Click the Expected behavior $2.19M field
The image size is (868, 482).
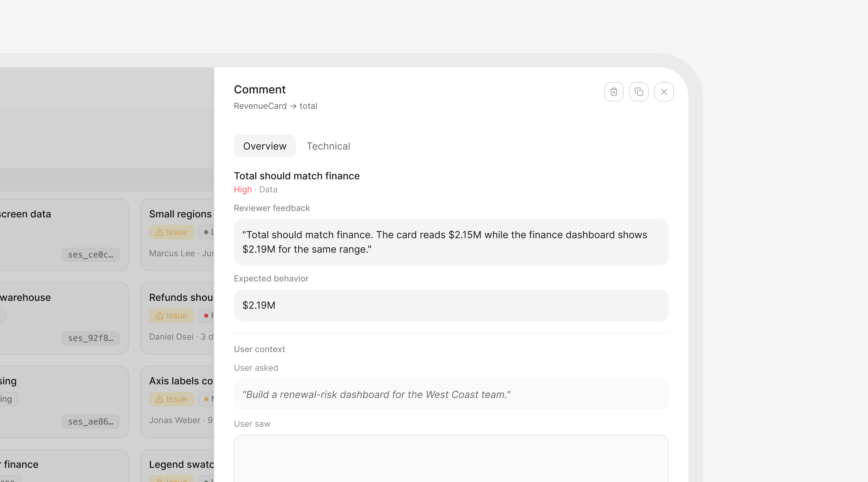tap(451, 305)
